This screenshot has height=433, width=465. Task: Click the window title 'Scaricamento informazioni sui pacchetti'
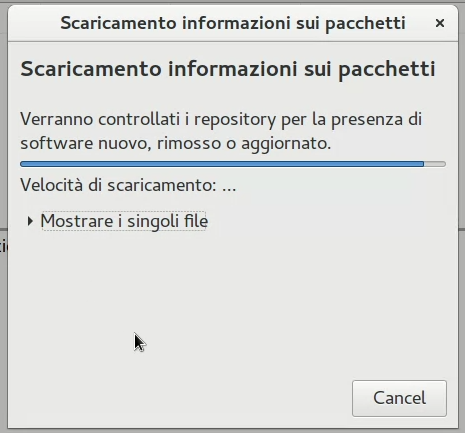pos(233,23)
